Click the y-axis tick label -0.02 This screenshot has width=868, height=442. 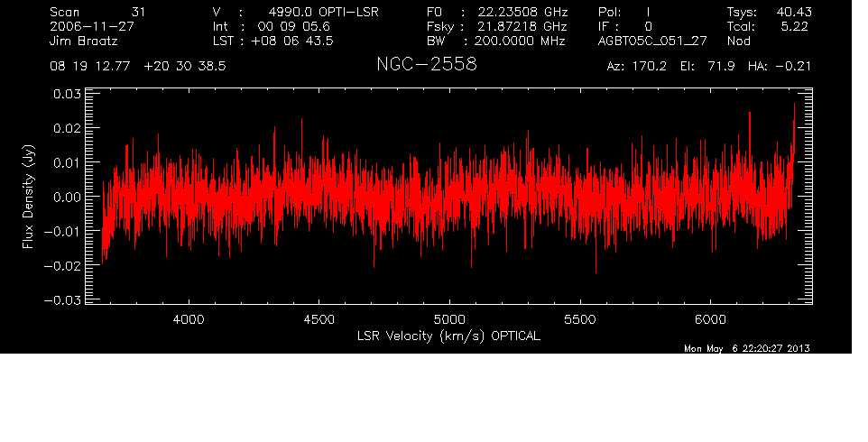[x=62, y=265]
